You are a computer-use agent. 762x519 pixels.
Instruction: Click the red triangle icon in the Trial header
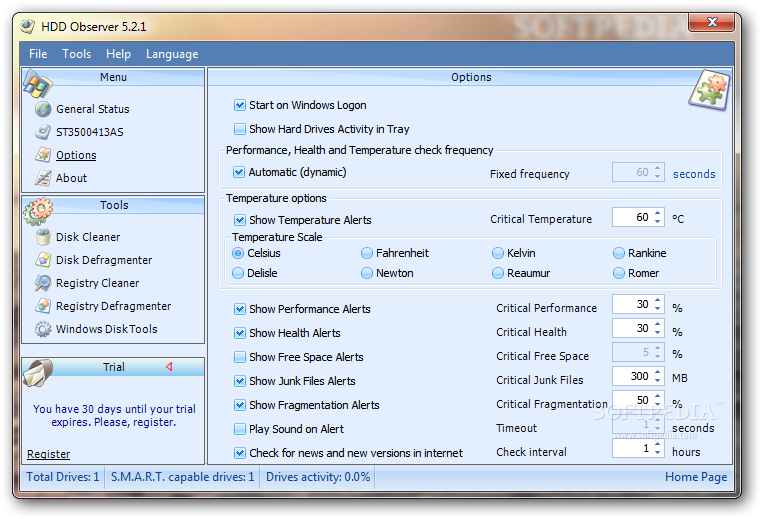[x=169, y=366]
